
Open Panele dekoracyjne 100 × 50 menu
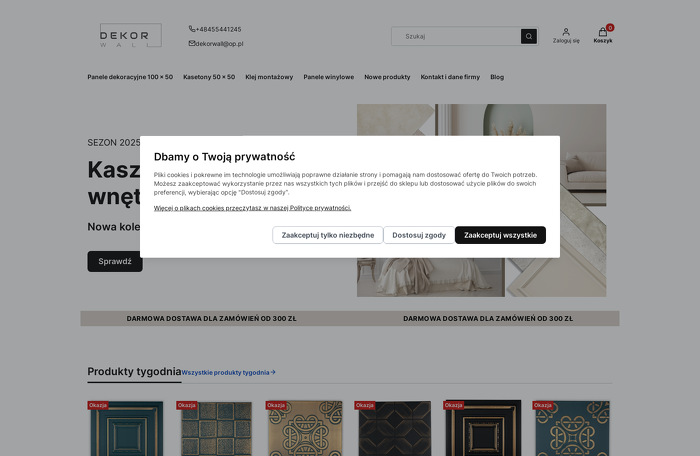130,77
